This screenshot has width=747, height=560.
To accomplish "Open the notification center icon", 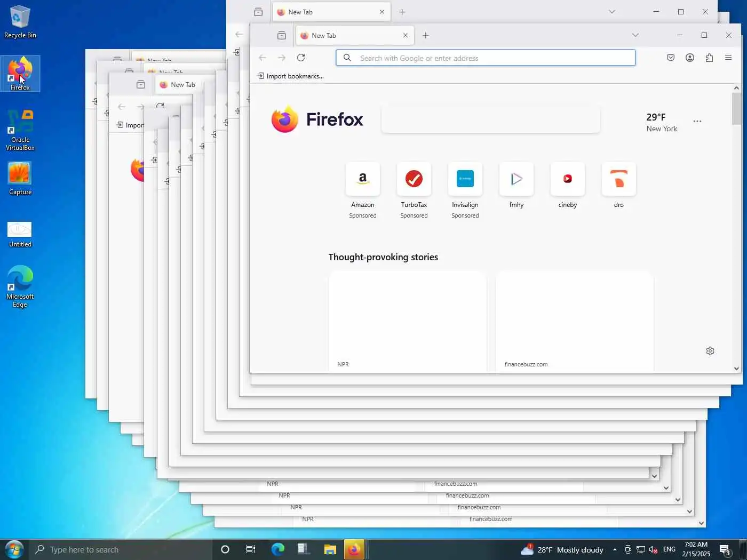I will (x=725, y=549).
